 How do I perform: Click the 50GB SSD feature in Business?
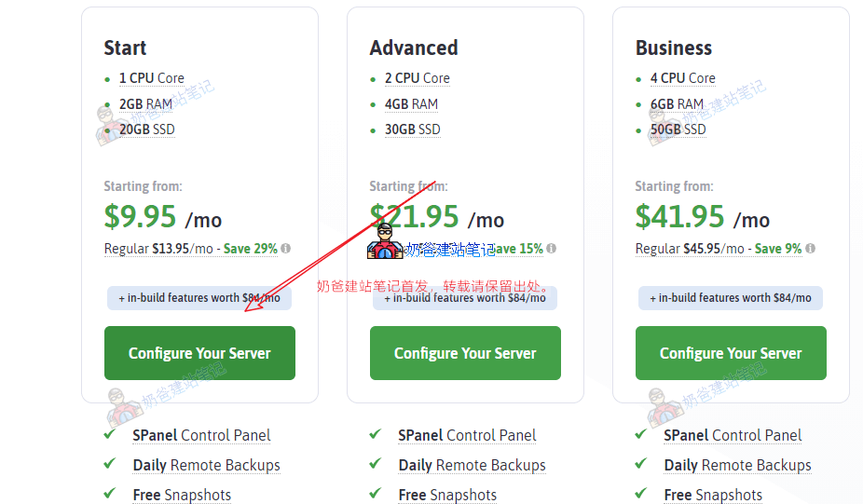coord(678,129)
